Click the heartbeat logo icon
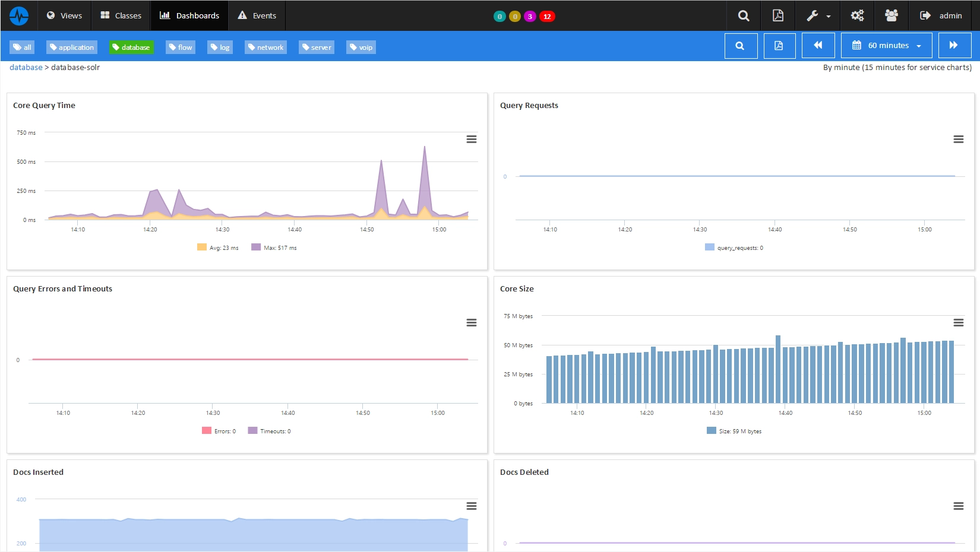Screen dimensions: 980x552 click(19, 15)
